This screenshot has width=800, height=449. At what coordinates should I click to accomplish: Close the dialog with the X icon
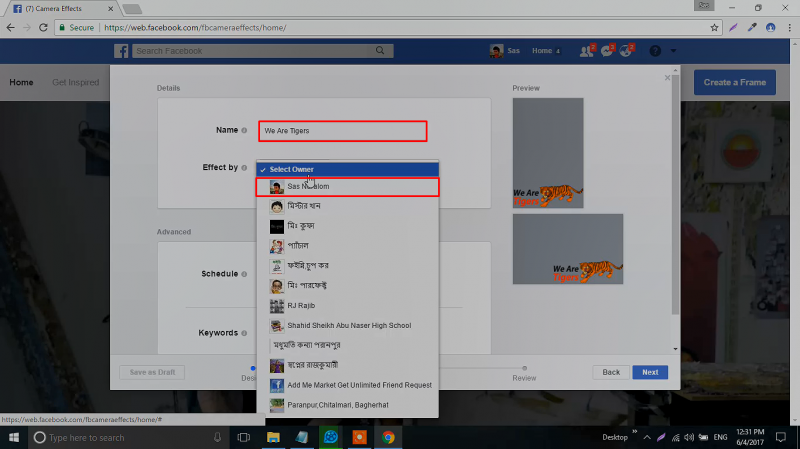(x=667, y=78)
